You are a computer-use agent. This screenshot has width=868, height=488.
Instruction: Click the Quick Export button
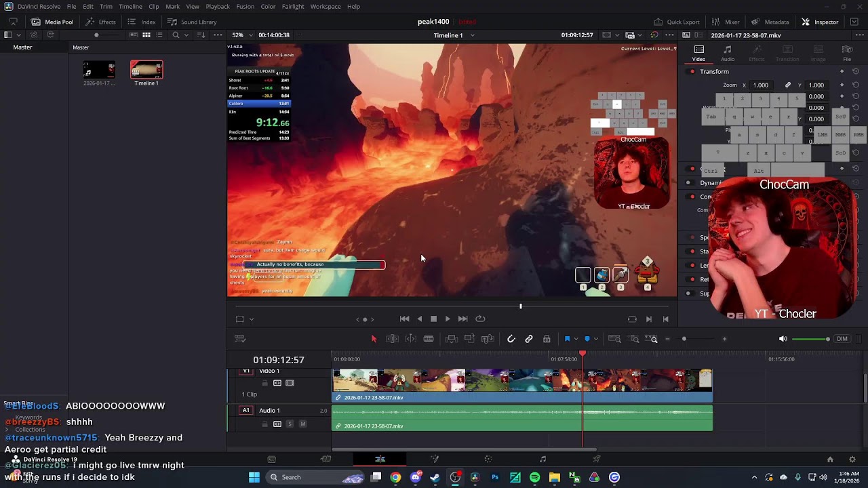[x=676, y=22]
